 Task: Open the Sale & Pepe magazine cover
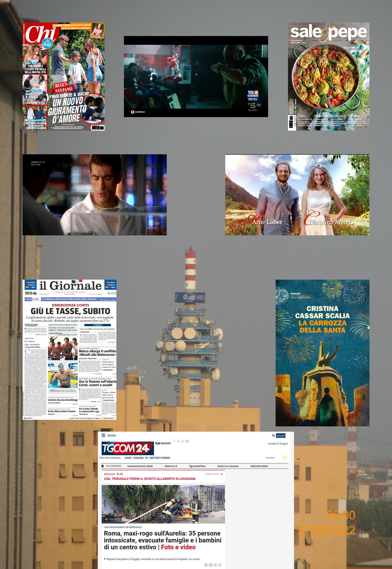click(329, 77)
